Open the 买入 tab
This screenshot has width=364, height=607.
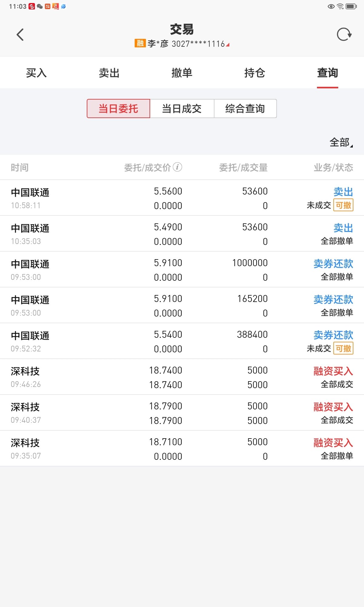(36, 73)
